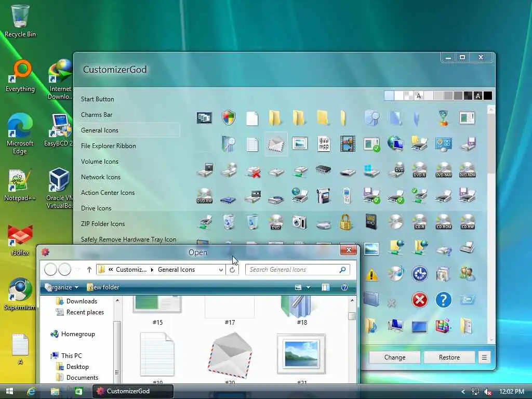The image size is (532, 399).
Task: Select the #19 lined document thumbnail
Action: pyautogui.click(x=157, y=354)
